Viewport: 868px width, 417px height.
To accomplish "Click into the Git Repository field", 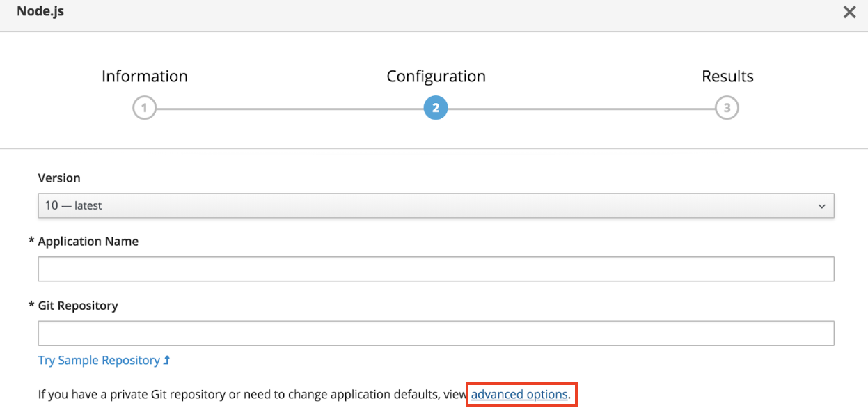I will 436,333.
